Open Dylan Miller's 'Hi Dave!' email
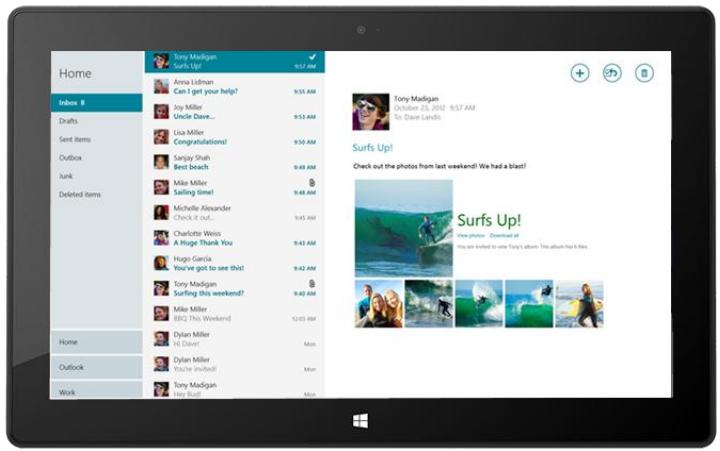This screenshot has height=451, width=720. click(235, 339)
